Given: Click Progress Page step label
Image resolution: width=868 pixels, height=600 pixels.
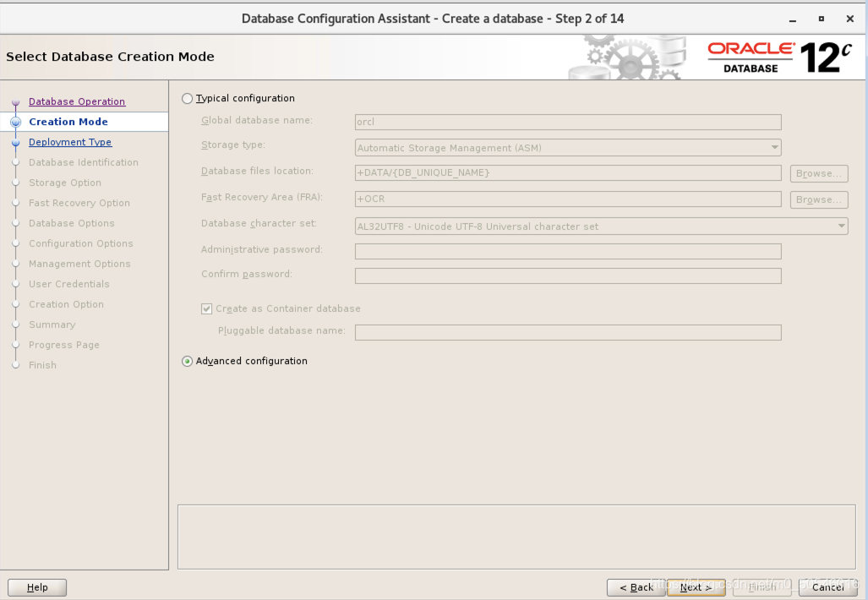Looking at the screenshot, I should pos(64,345).
